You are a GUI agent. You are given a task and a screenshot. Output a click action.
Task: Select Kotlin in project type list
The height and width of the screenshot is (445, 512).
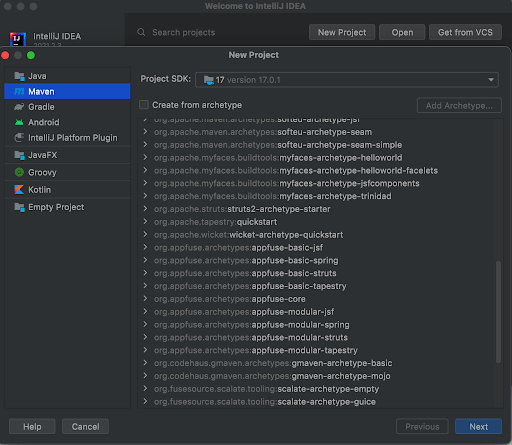pos(67,190)
